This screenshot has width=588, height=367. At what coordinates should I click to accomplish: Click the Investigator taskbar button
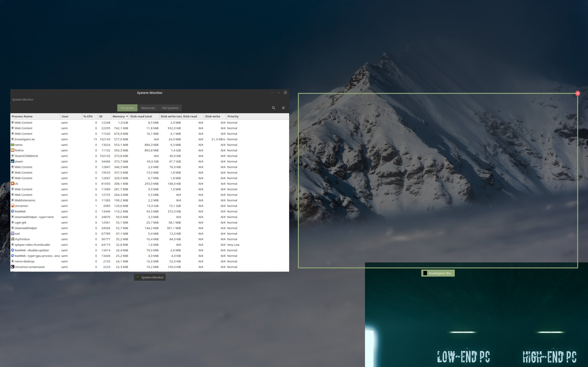[x=438, y=273]
